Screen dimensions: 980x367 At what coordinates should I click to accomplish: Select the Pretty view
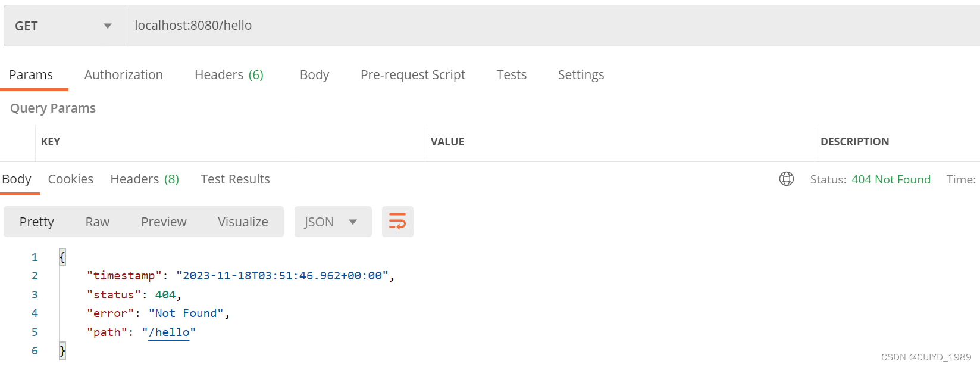(37, 222)
